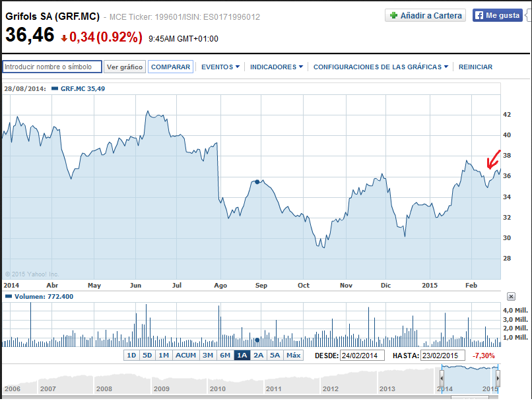Click the -7,30% period change value

point(483,356)
